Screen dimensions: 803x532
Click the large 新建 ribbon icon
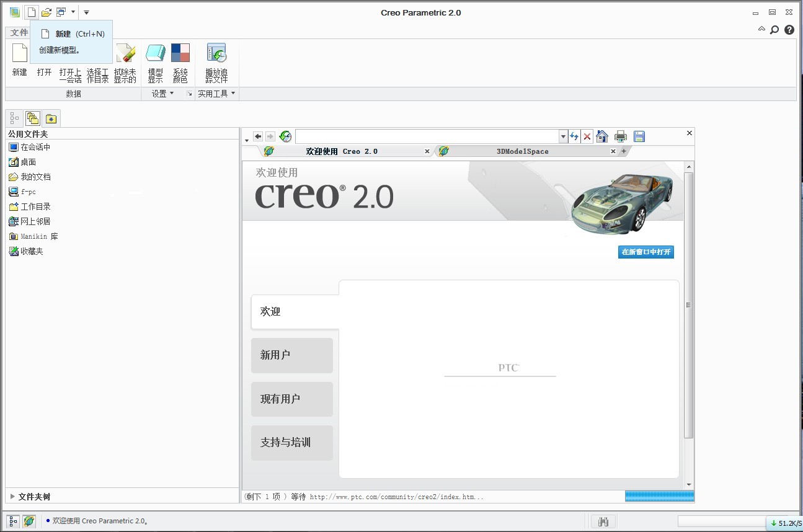[20, 53]
